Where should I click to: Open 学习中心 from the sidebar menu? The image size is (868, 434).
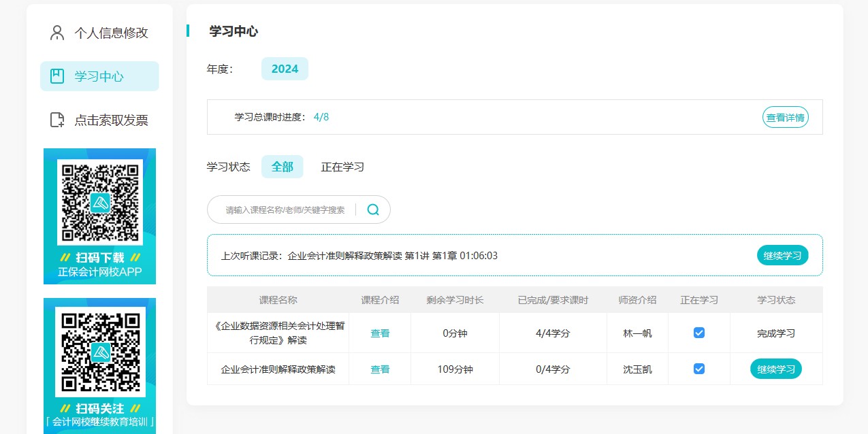click(98, 76)
